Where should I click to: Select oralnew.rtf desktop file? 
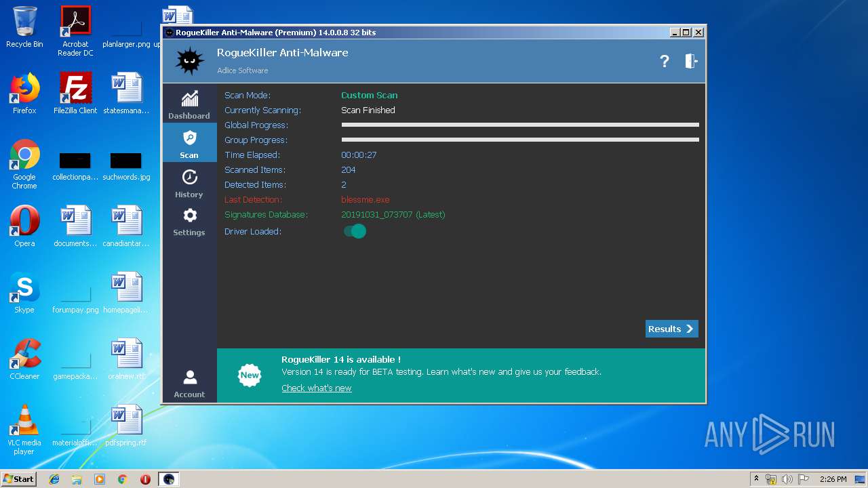pyautogui.click(x=126, y=359)
